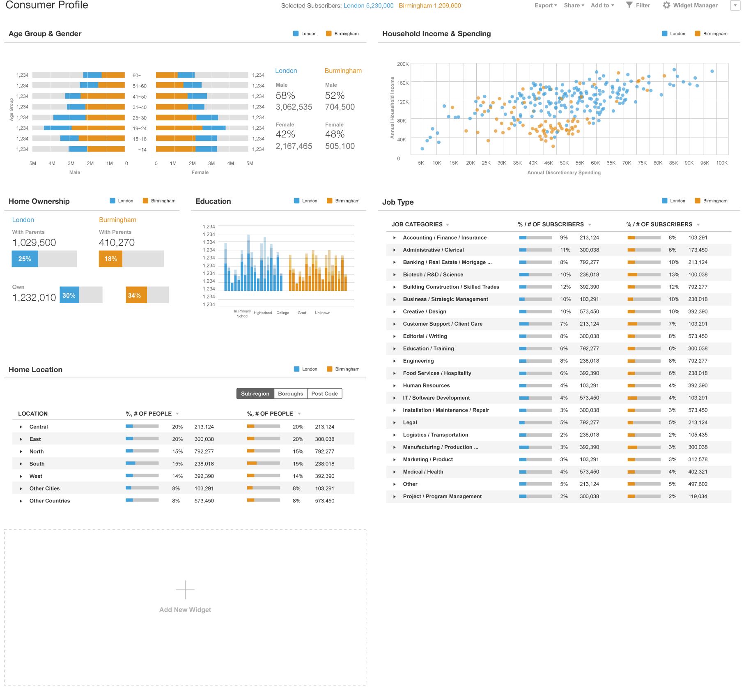The height and width of the screenshot is (700, 753).
Task: Click London legend square in Home Location
Action: (x=296, y=369)
